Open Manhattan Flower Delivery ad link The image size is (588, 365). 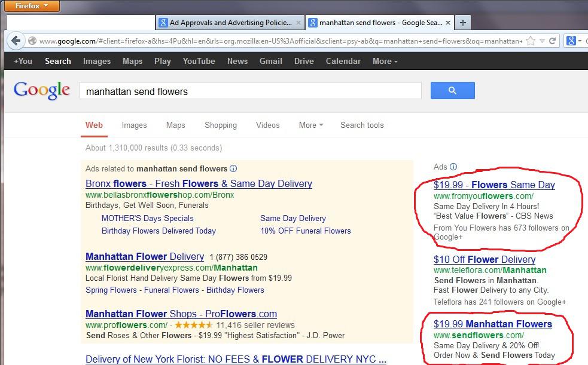(145, 256)
